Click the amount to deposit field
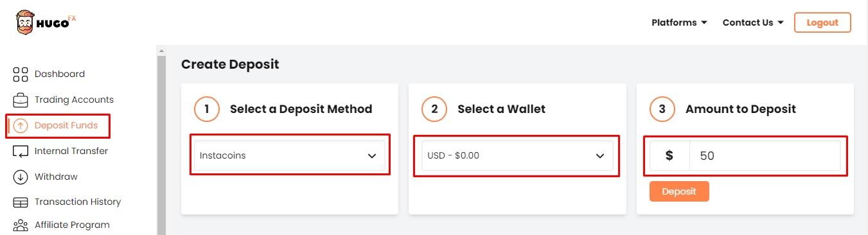The width and height of the screenshot is (868, 235). 765,155
